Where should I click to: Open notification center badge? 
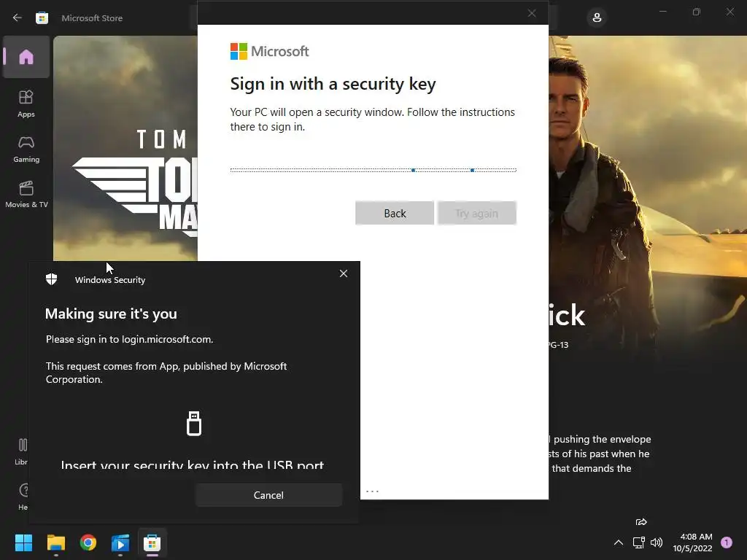727,542
